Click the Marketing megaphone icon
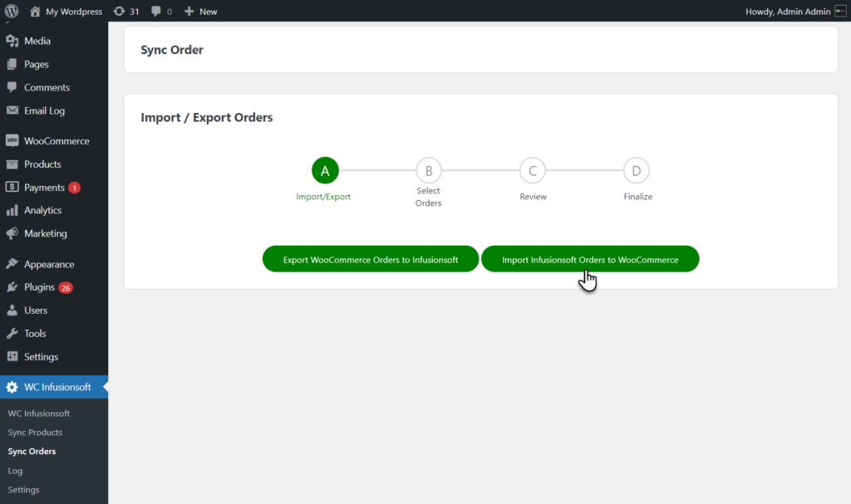This screenshot has width=851, height=504. point(12,233)
